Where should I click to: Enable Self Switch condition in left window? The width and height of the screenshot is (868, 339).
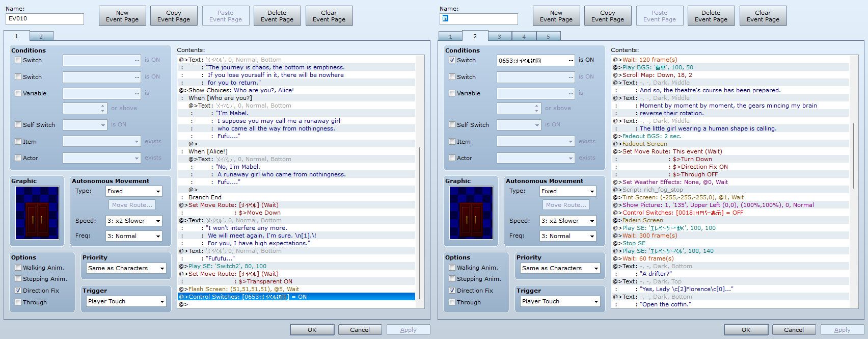point(18,125)
